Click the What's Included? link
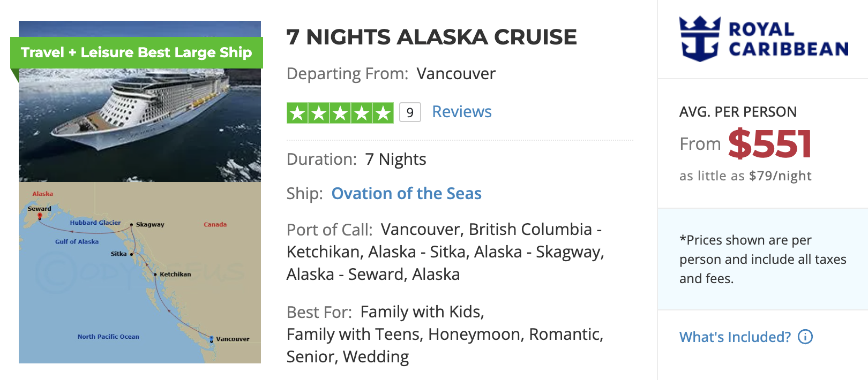The image size is (868, 380). 735,337
